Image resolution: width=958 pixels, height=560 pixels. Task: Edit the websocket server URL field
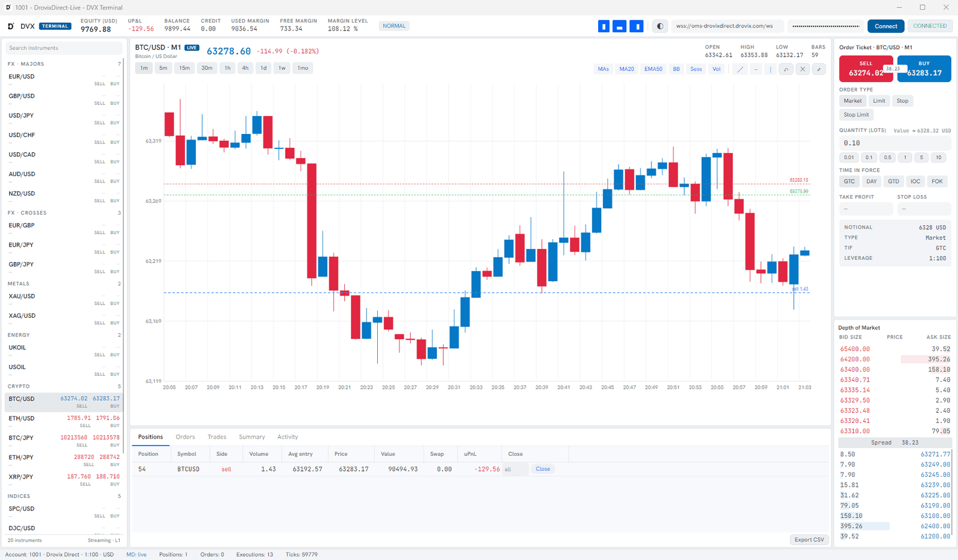(727, 26)
